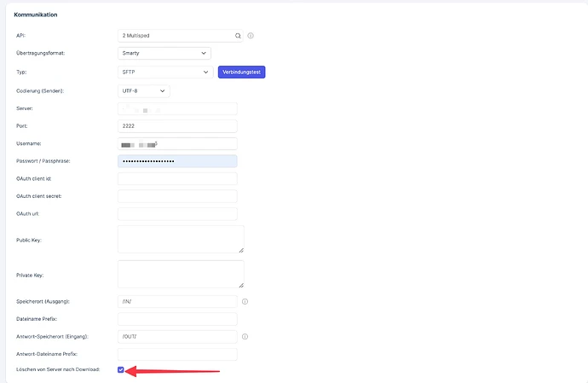Screen dimensions: 588x383
Task: Click the search magnifier icon in API field
Action: 238,36
